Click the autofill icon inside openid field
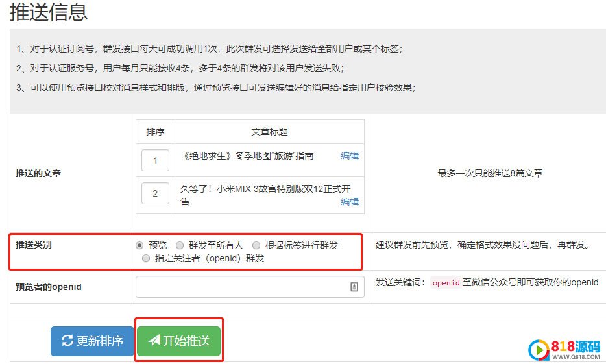The height and width of the screenshot is (364, 606). pyautogui.click(x=354, y=287)
